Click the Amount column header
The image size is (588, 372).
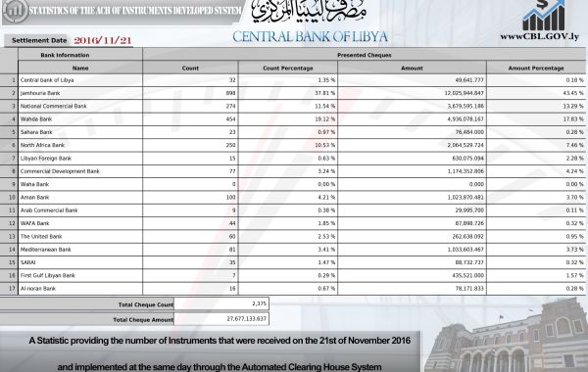(x=412, y=68)
